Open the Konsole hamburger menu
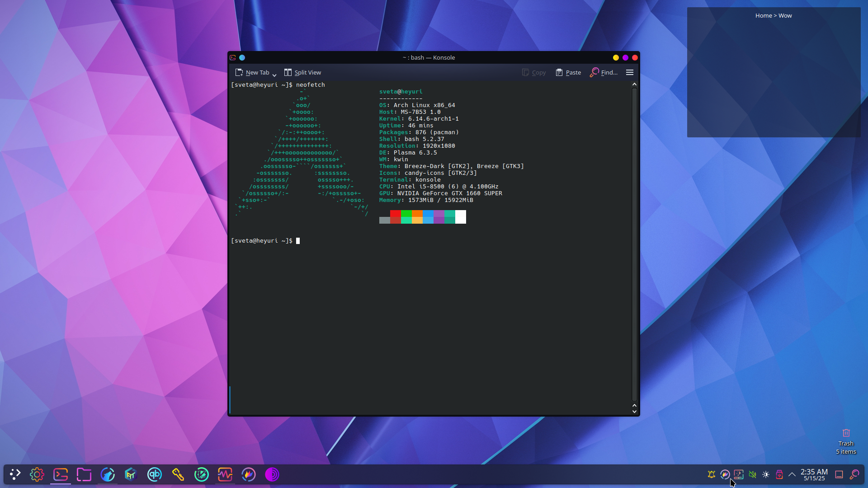Screen dimensions: 868x488 pos(630,72)
